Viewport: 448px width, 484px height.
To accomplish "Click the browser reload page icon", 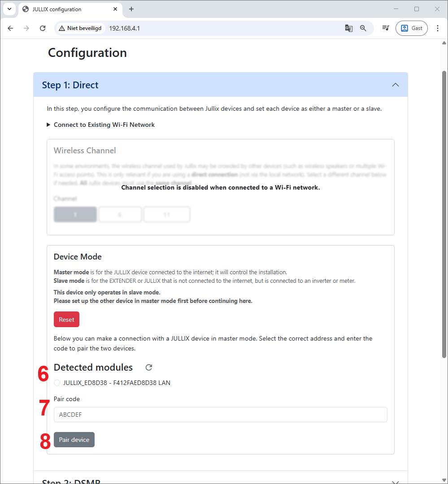I will 43,28.
